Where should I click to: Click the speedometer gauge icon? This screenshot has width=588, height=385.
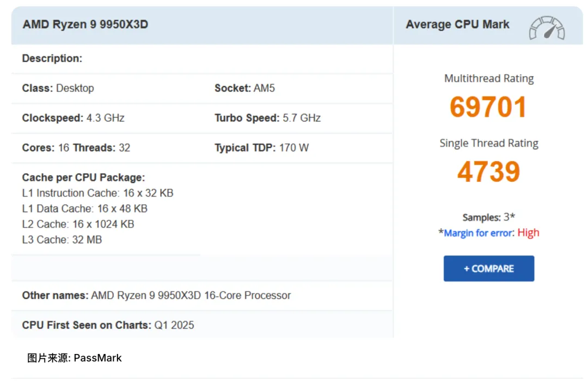(547, 25)
